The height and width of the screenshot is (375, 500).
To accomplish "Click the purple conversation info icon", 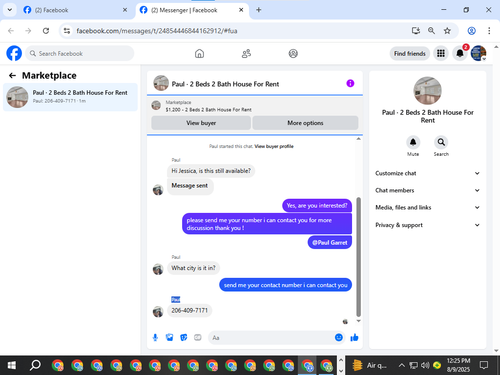I will (x=350, y=83).
